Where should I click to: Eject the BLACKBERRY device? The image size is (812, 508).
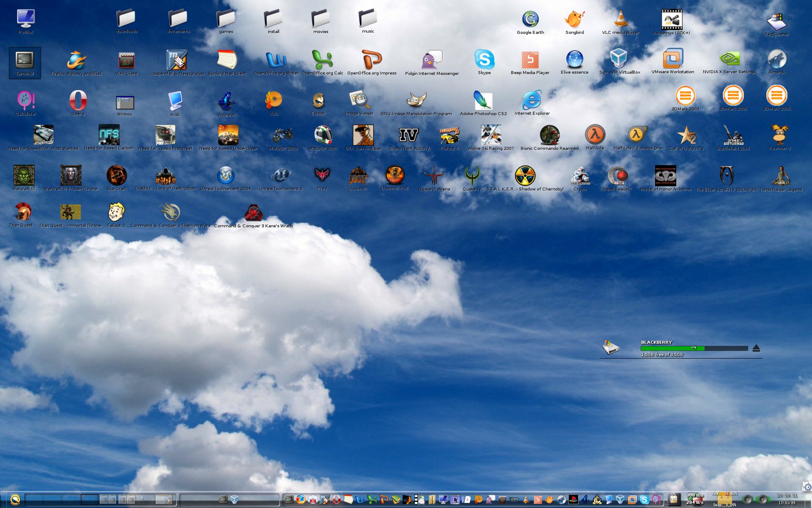point(756,348)
